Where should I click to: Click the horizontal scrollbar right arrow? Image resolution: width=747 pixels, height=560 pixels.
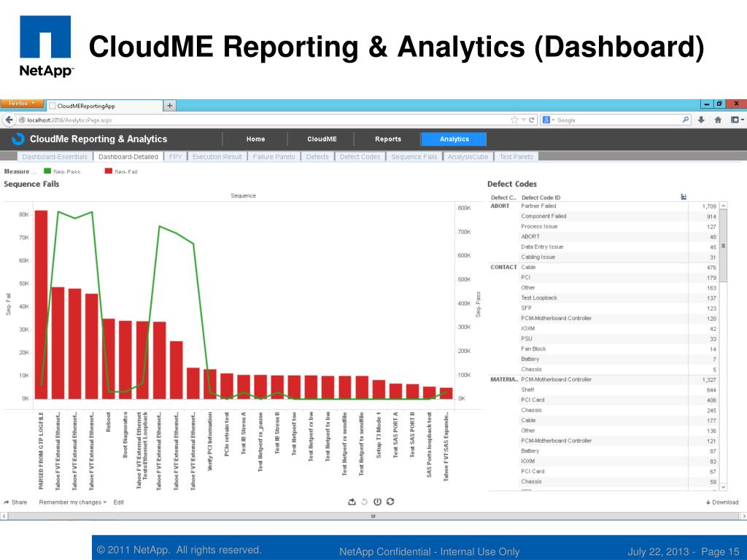[743, 516]
